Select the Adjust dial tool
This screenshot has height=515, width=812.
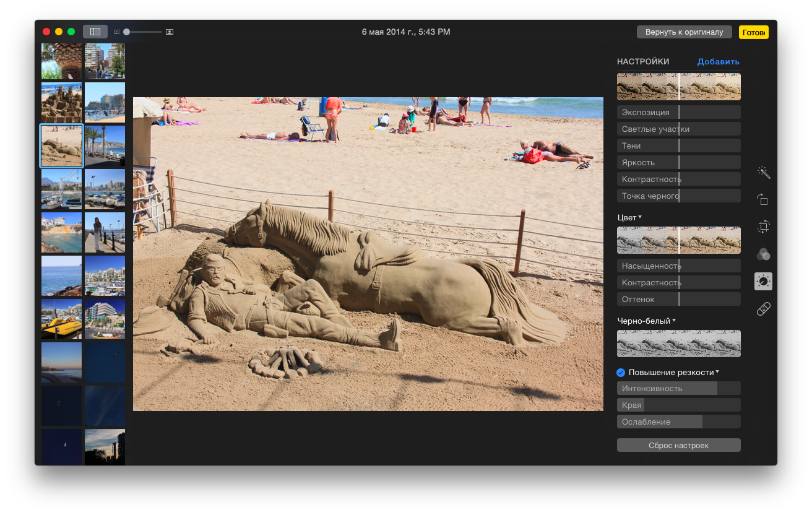763,282
